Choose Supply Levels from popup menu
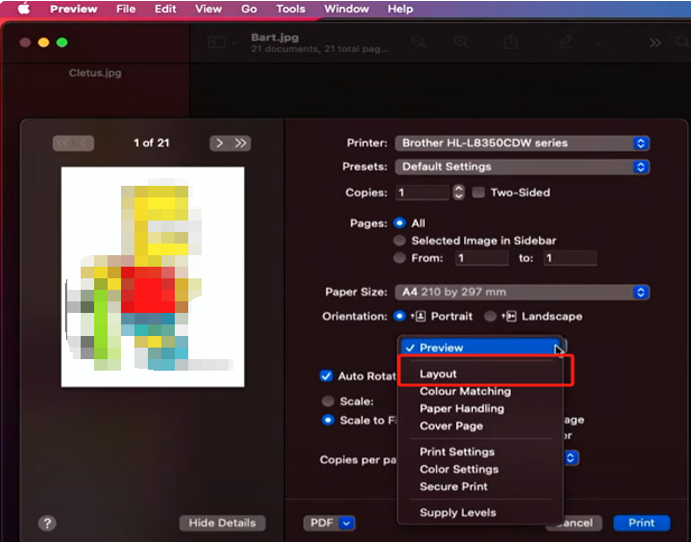Screen dimensions: 691x542 click(x=480, y=512)
